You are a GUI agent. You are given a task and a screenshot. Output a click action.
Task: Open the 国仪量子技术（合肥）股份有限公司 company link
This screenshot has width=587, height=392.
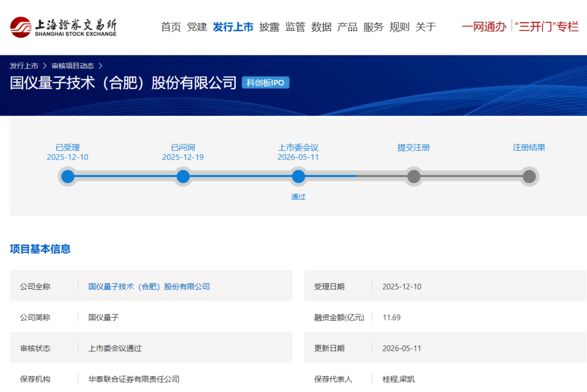(149, 287)
